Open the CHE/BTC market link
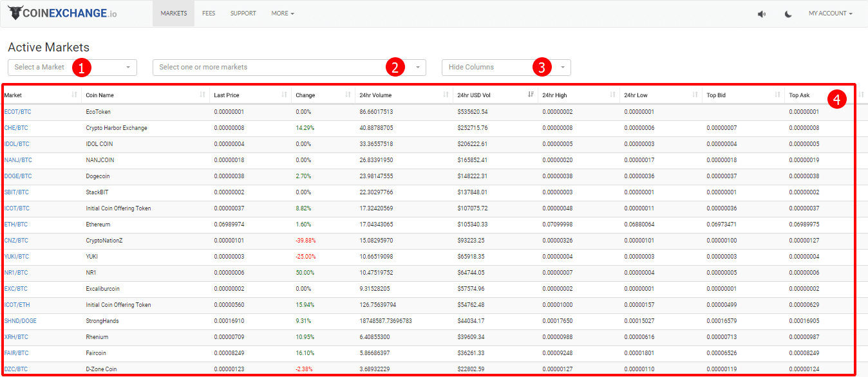This screenshot has height=377, width=868. (16, 128)
